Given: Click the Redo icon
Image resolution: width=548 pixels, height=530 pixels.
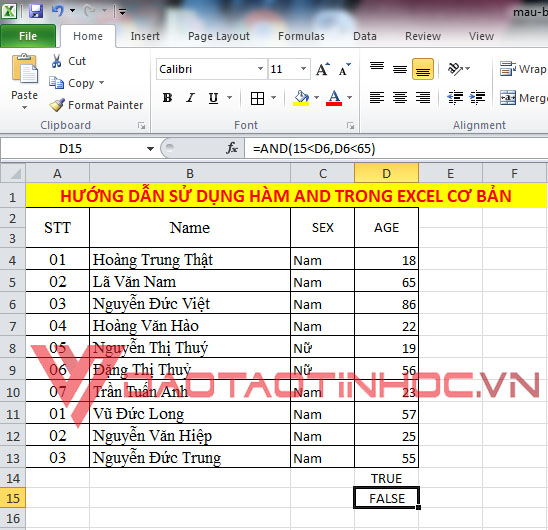Looking at the screenshot, I should click(x=90, y=11).
